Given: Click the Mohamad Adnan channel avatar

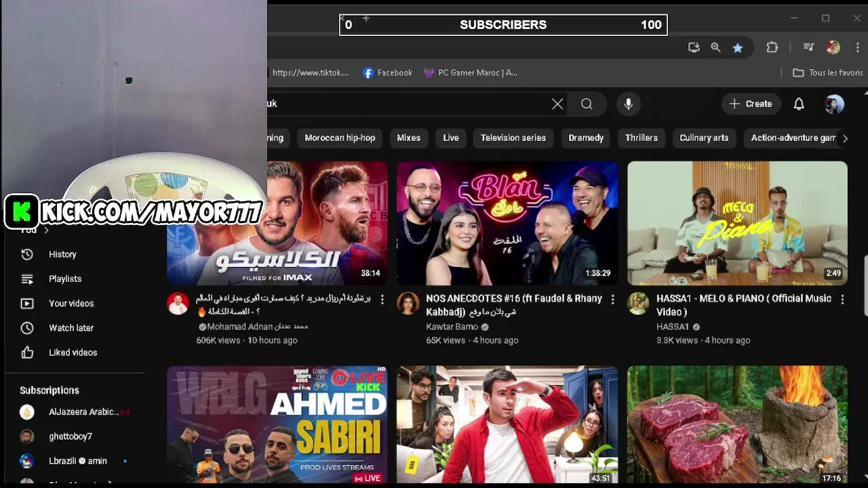Looking at the screenshot, I should tap(178, 304).
